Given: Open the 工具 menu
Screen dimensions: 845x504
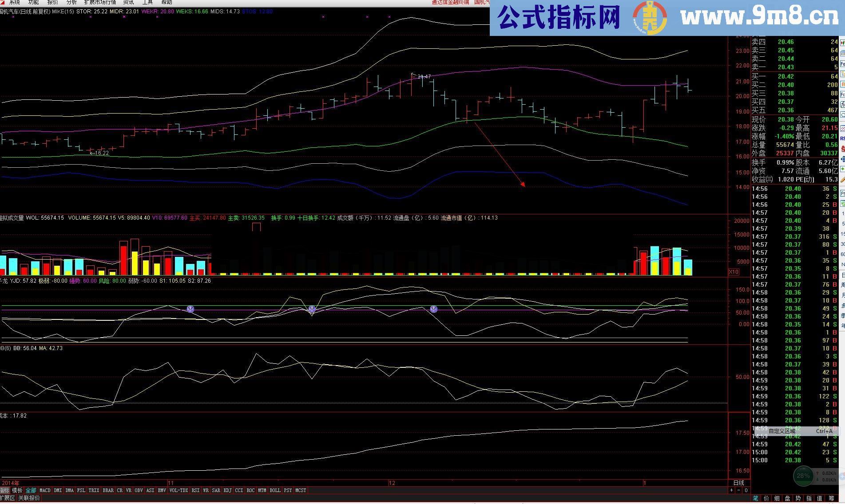Looking at the screenshot, I should (x=147, y=3).
